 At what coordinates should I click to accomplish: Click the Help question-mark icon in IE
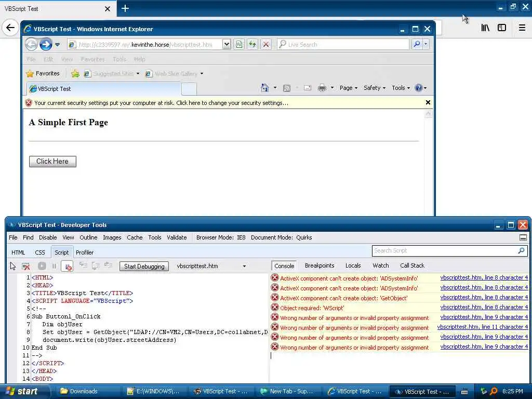click(419, 88)
